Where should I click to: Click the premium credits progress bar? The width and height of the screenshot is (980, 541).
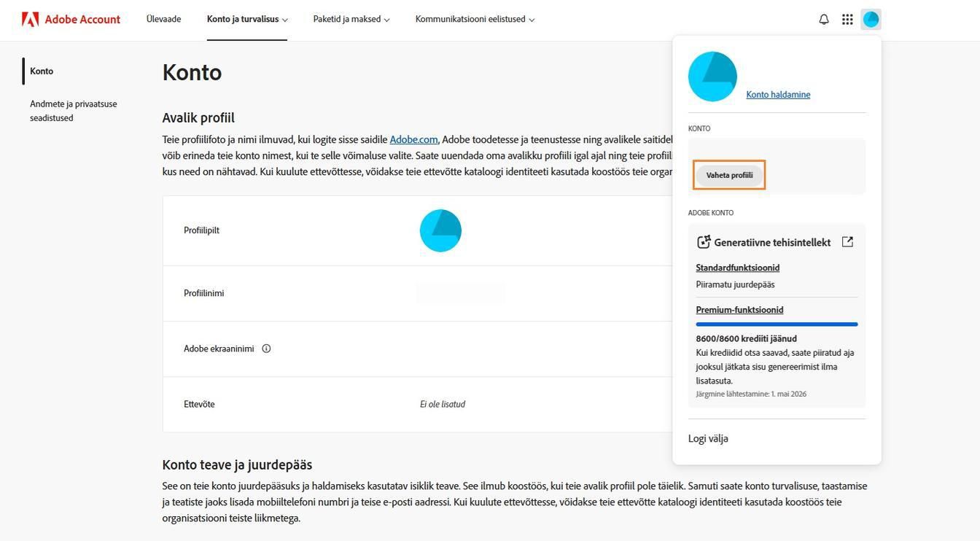pyautogui.click(x=777, y=324)
